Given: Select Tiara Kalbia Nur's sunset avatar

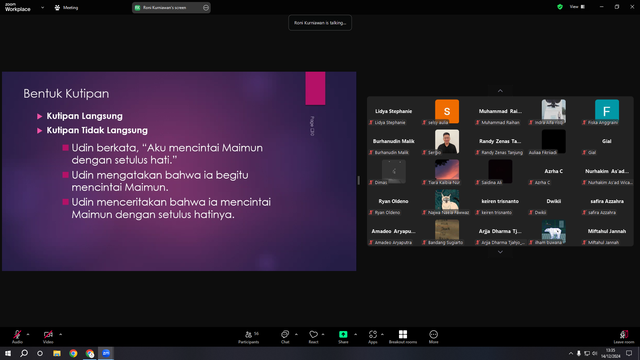Looking at the screenshot, I should pyautogui.click(x=447, y=170).
